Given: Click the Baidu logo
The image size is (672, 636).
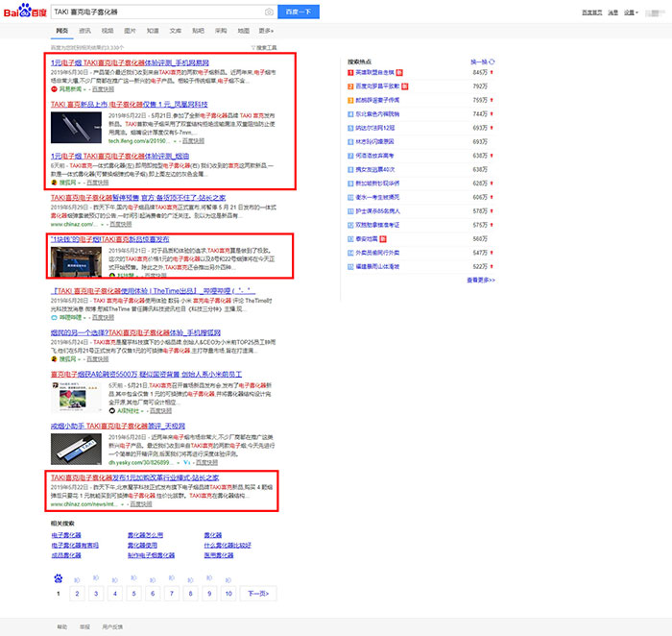Looking at the screenshot, I should pyautogui.click(x=25, y=11).
